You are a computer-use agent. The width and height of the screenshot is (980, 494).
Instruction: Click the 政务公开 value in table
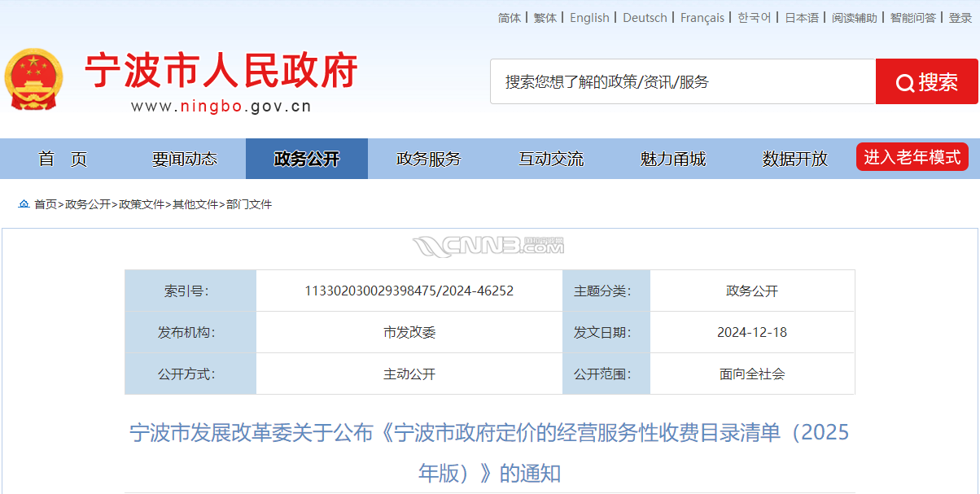coord(752,291)
